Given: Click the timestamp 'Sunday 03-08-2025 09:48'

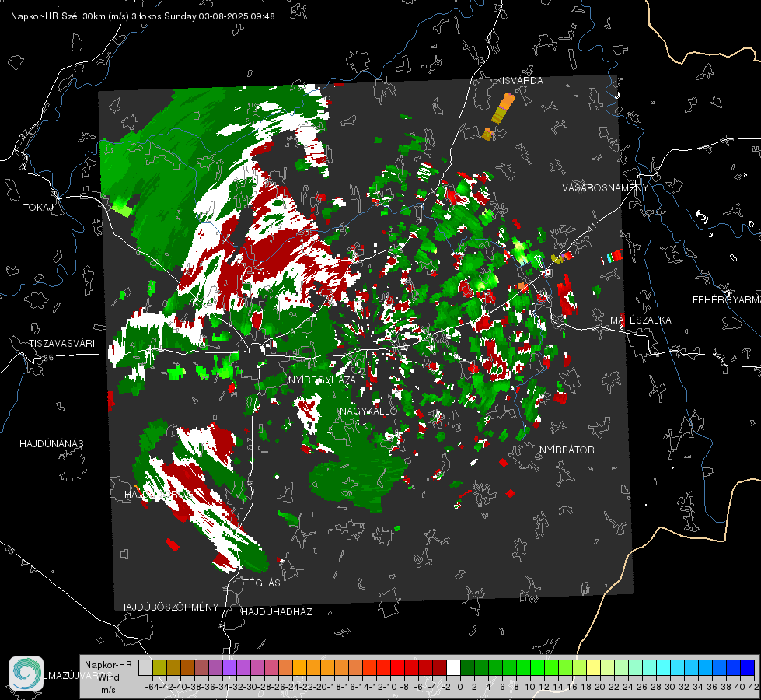Looking at the screenshot, I should pyautogui.click(x=219, y=16).
